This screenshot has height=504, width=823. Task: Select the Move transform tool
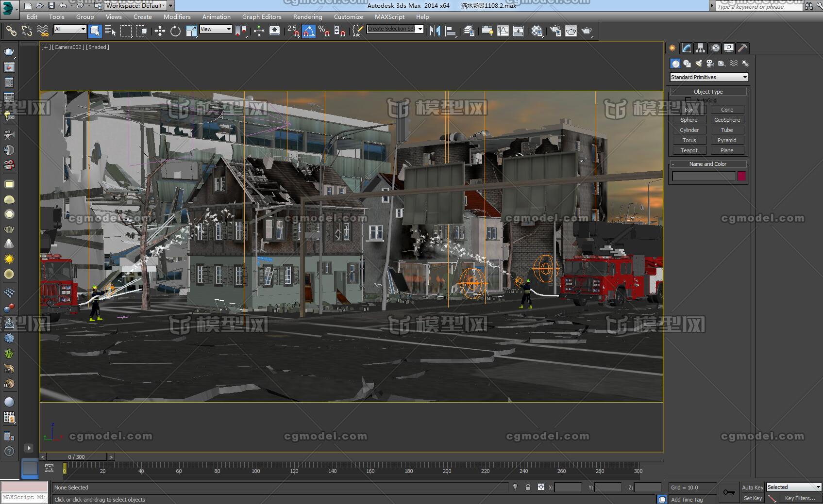point(160,31)
